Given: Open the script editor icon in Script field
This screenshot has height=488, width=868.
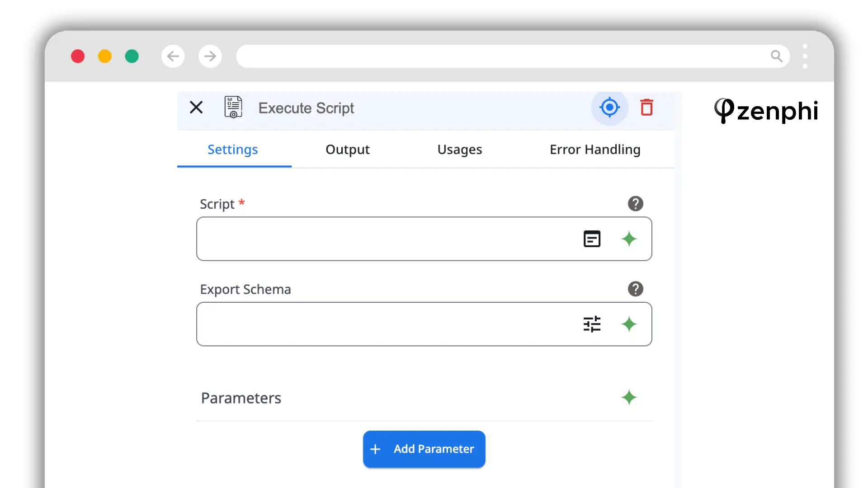Looking at the screenshot, I should coord(592,239).
